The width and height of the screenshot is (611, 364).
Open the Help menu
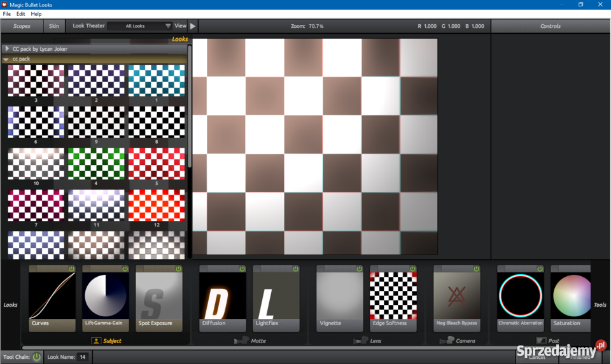[36, 14]
